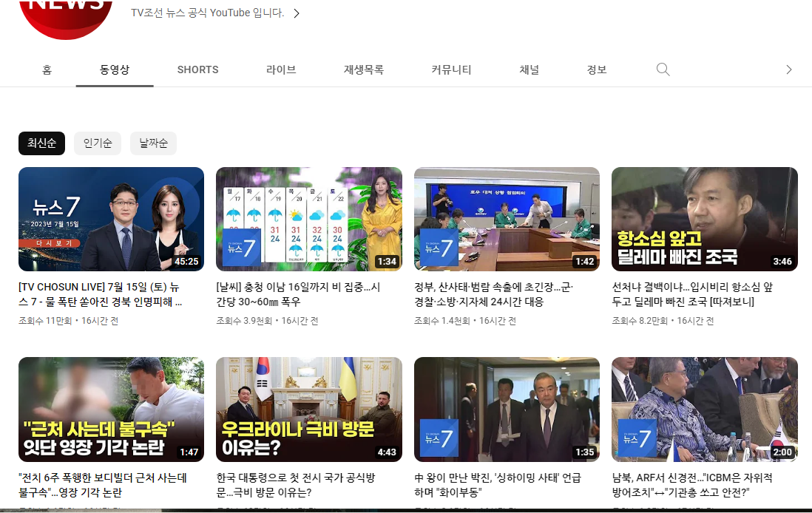Image resolution: width=812 pixels, height=513 pixels.
Task: Open the 라이브 tab
Action: pyautogui.click(x=281, y=69)
